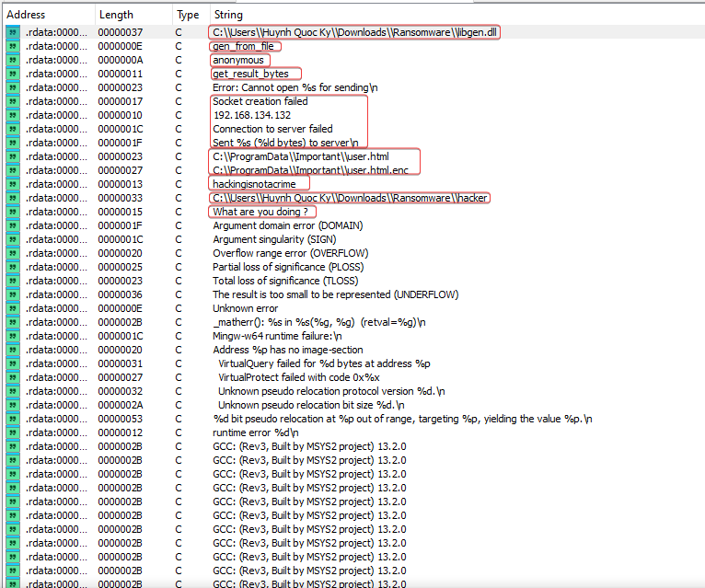This screenshot has width=705, height=588.
Task: Click the string icon on the libgen.dll row
Action: click(x=13, y=32)
